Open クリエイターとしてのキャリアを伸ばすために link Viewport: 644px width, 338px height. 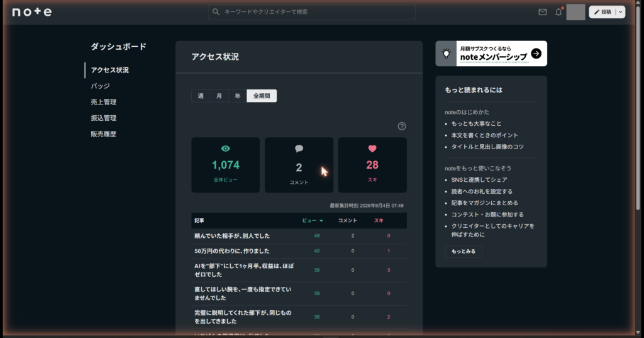pyautogui.click(x=492, y=230)
